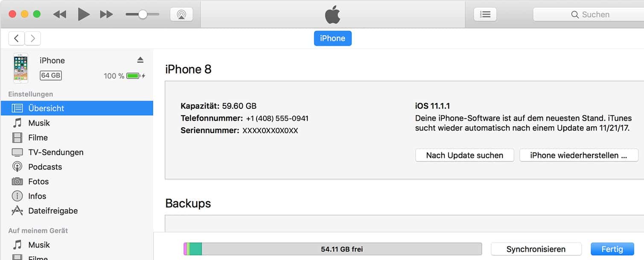Click the iPhone device thumbnail
Screen dimensions: 644x260
click(21, 68)
